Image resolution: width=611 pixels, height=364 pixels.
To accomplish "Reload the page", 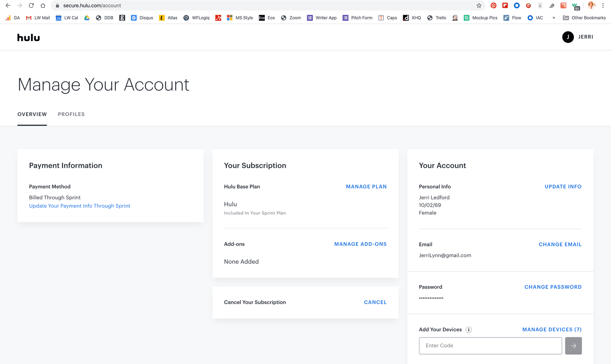I will click(x=31, y=6).
